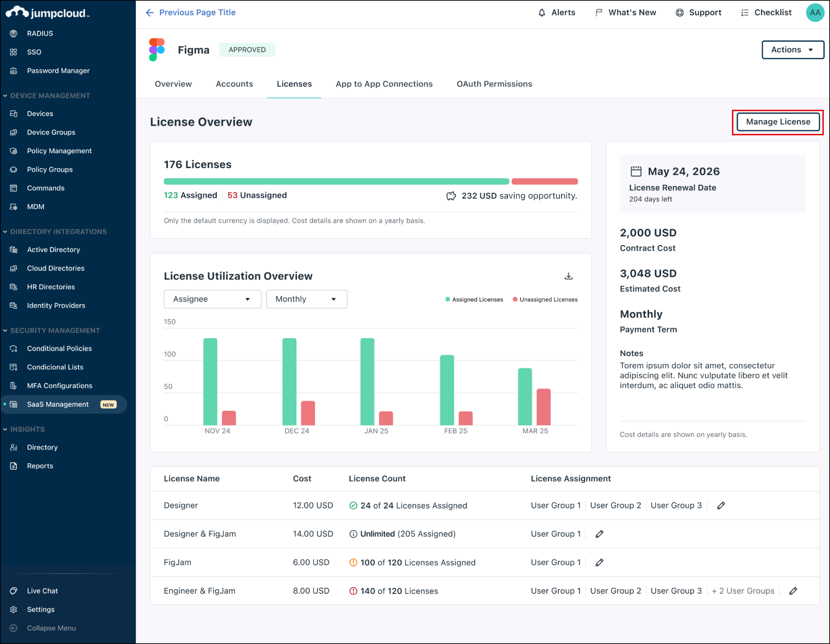Edit assignment for FigJam row
830x644 pixels.
tap(599, 563)
